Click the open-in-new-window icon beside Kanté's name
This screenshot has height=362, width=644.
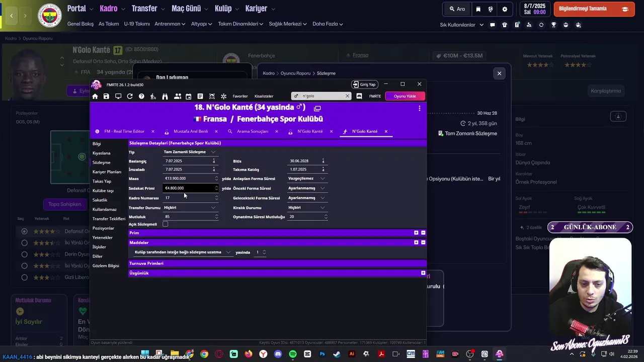317,108
